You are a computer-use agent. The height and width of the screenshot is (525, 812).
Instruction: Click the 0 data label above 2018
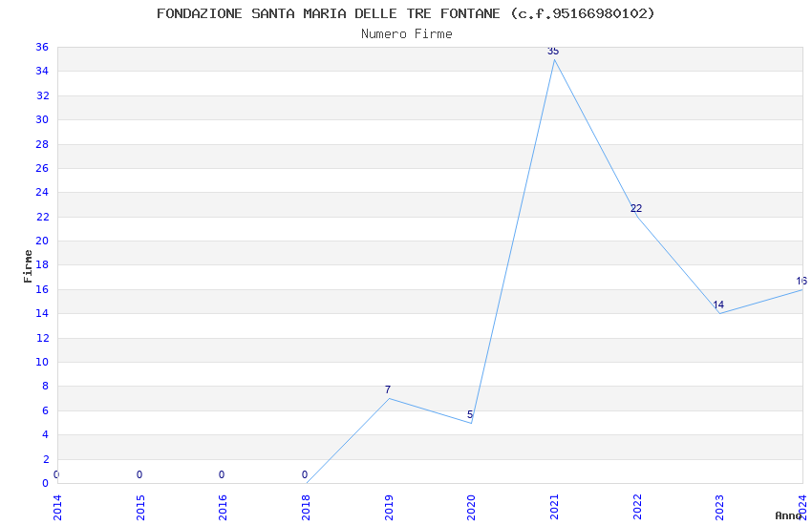(305, 474)
